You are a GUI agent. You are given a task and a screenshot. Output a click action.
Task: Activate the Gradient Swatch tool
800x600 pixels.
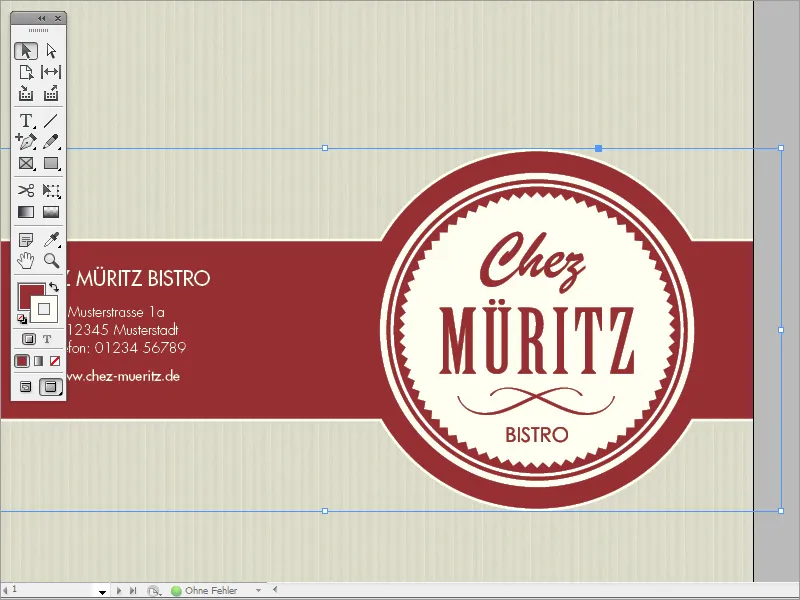click(24, 212)
